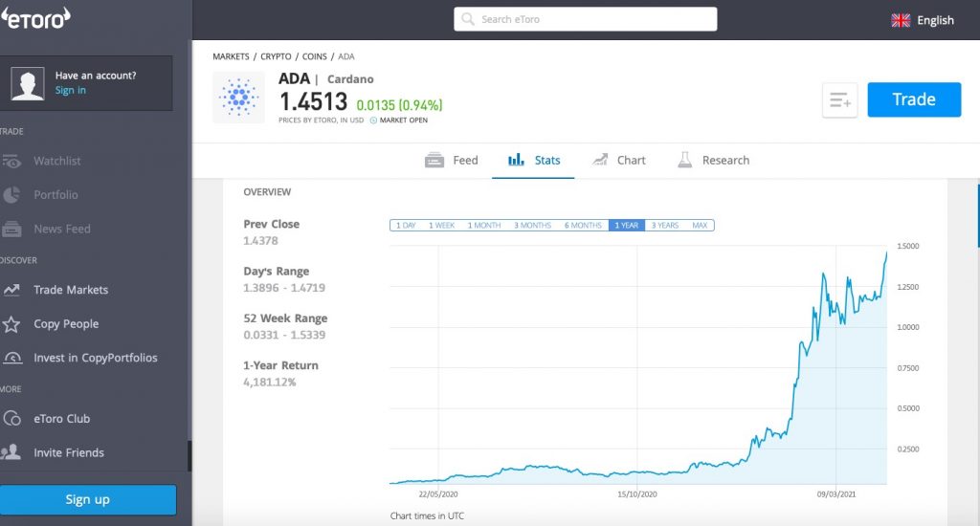Add ADA to watchlist list icon
The image size is (980, 526).
(x=839, y=100)
